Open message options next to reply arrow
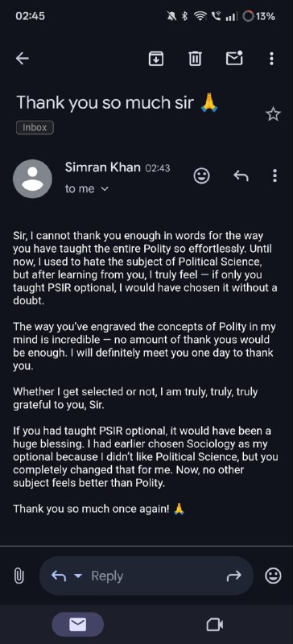The width and height of the screenshot is (293, 644). coord(274,175)
